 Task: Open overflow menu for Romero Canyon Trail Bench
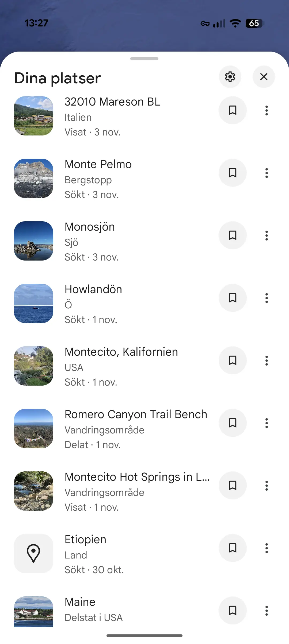[267, 423]
